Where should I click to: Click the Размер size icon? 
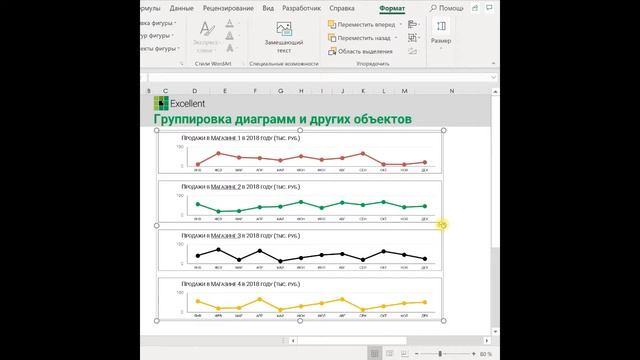pos(441,27)
